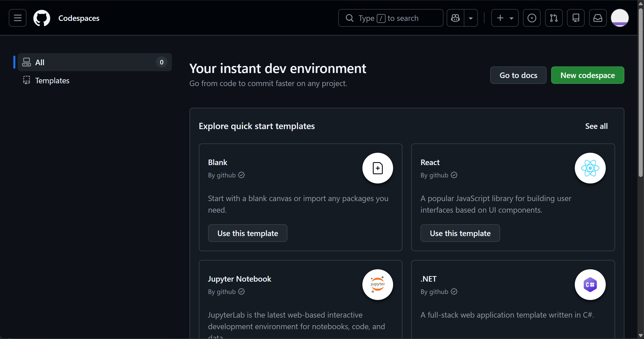
Task: Click the 'Your instant dev environment' heading
Action: 278,68
